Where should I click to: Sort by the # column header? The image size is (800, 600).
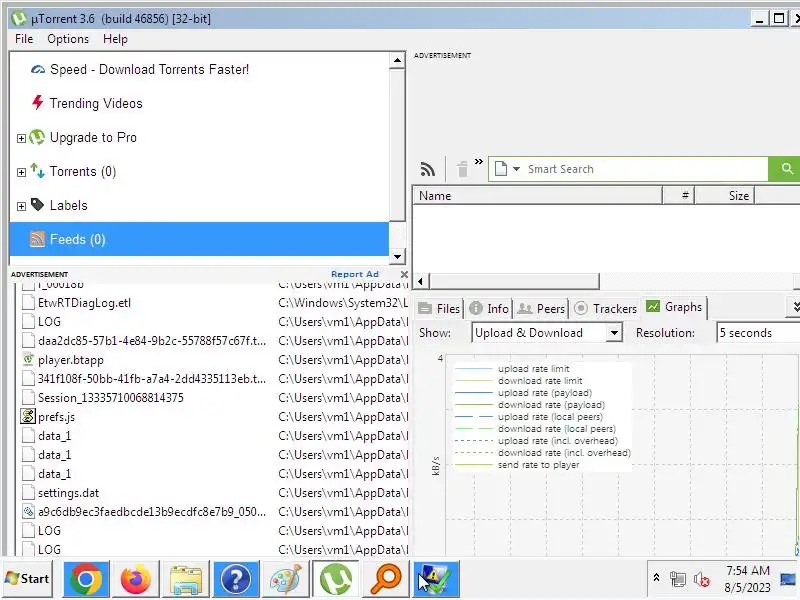pyautogui.click(x=679, y=196)
